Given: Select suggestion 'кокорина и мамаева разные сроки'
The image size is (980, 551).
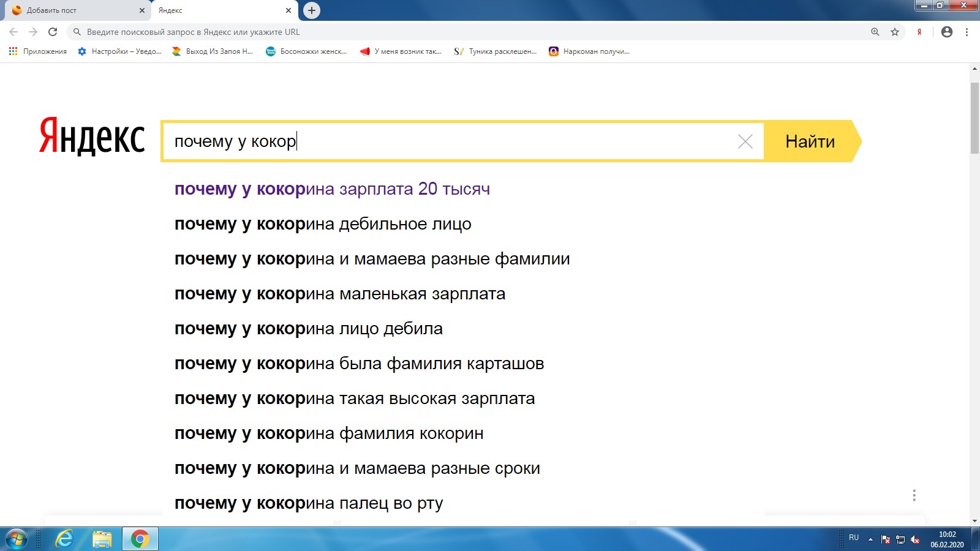Looking at the screenshot, I should point(357,468).
